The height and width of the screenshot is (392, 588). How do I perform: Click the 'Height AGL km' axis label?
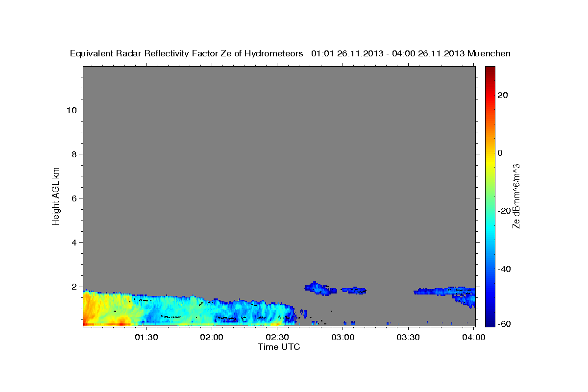point(56,196)
